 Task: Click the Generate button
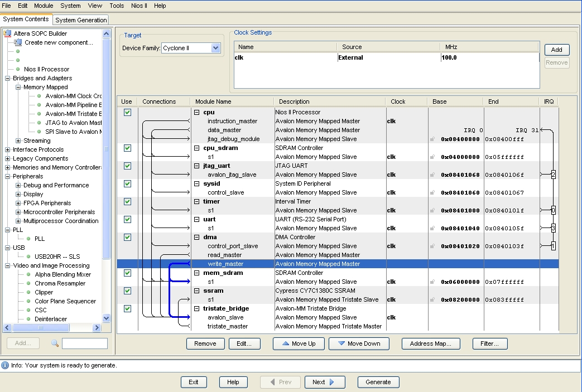[378, 382]
